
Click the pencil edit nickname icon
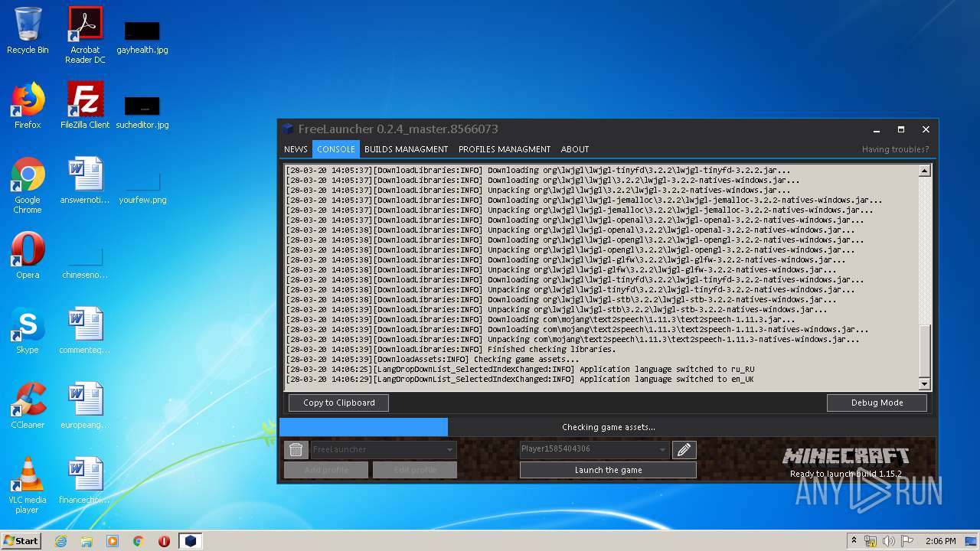click(x=684, y=449)
